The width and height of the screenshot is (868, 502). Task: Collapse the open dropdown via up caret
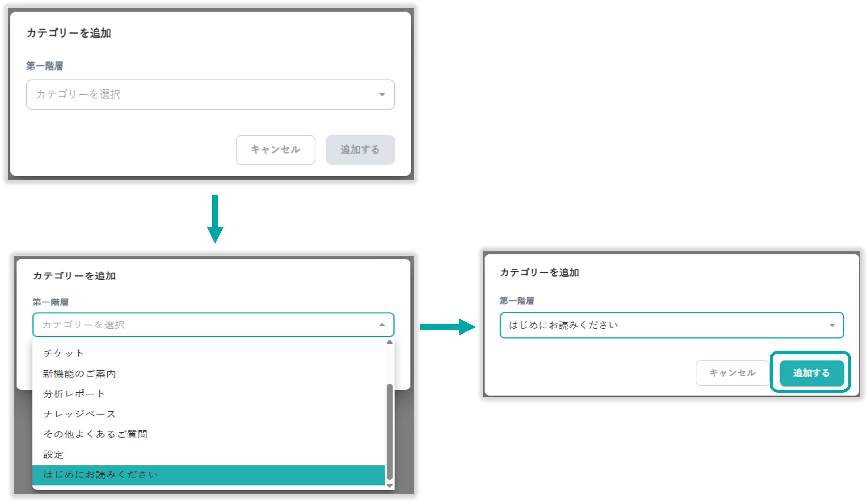(382, 324)
